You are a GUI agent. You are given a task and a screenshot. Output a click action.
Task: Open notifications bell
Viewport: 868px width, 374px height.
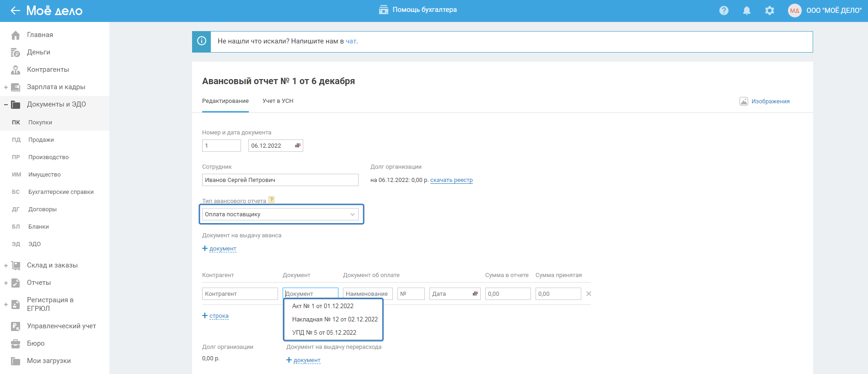tap(747, 11)
